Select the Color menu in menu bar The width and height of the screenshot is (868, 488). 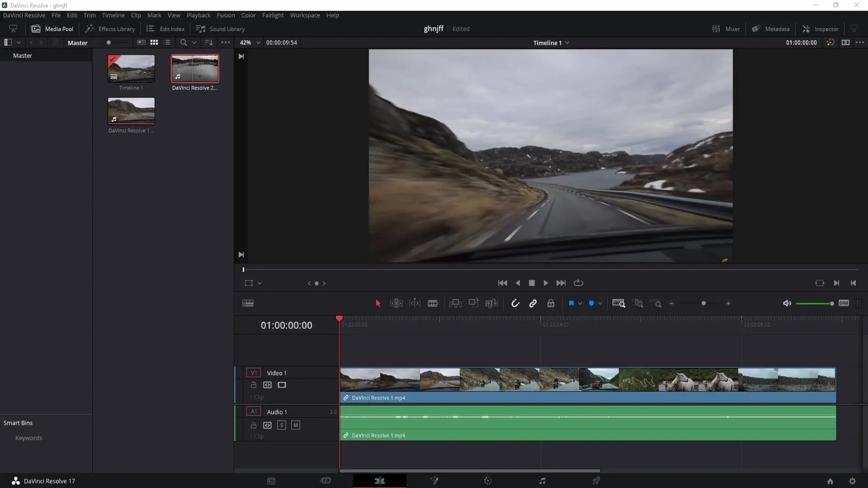248,15
